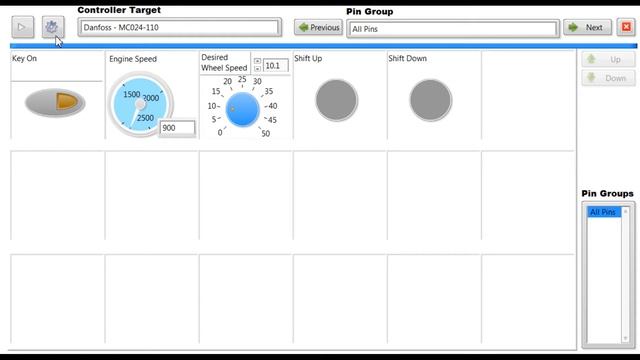Click the 25 mark on wheel speed dial

pyautogui.click(x=242, y=79)
